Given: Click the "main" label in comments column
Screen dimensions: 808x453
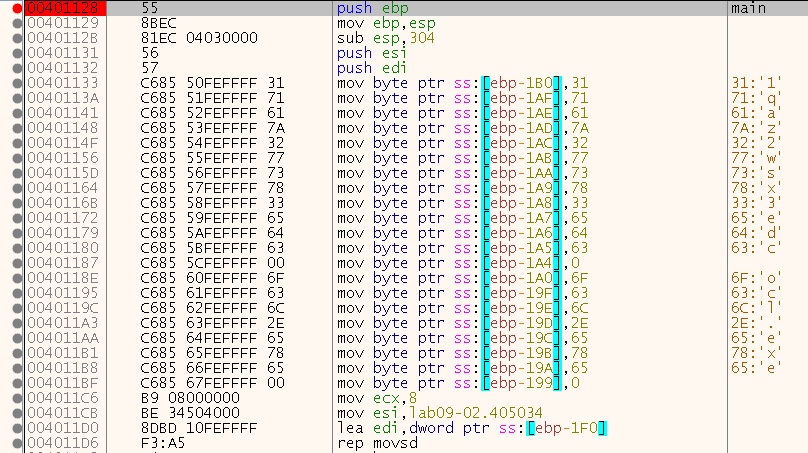Looking at the screenshot, I should tap(750, 8).
